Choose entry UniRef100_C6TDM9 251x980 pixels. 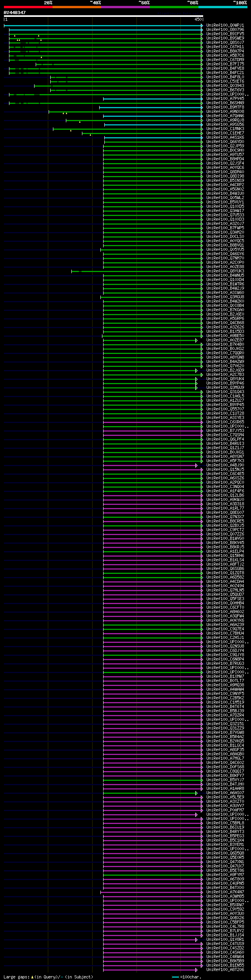tap(225, 60)
